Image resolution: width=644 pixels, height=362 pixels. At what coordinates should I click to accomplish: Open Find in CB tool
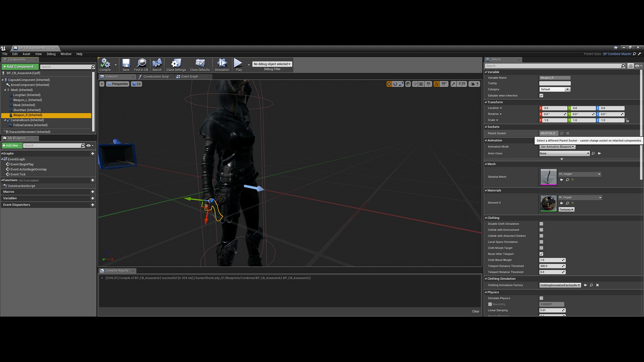tap(141, 64)
